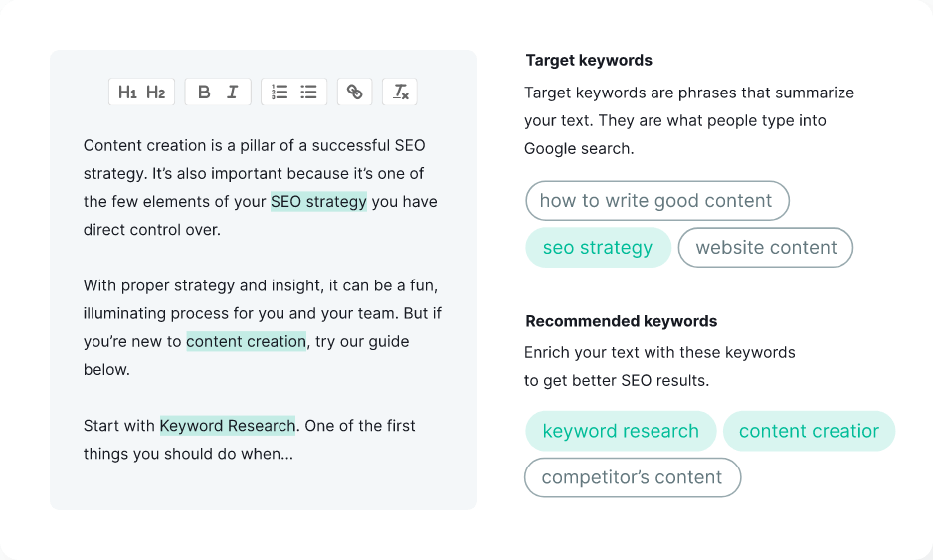The image size is (933, 560).
Task: Insert a hyperlink
Action: 354,93
